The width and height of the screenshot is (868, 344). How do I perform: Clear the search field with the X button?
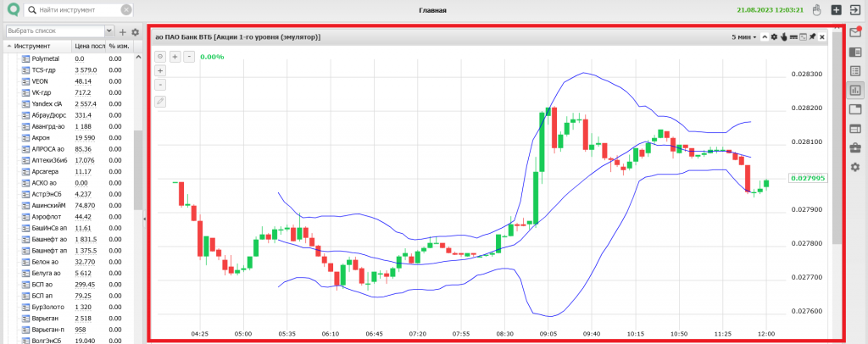point(126,10)
